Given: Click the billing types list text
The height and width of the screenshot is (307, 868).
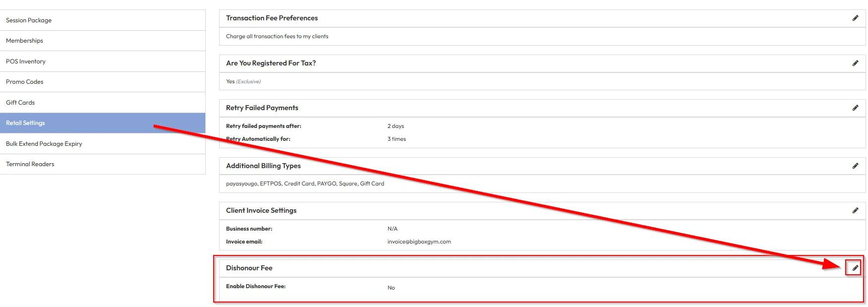Looking at the screenshot, I should point(305,184).
